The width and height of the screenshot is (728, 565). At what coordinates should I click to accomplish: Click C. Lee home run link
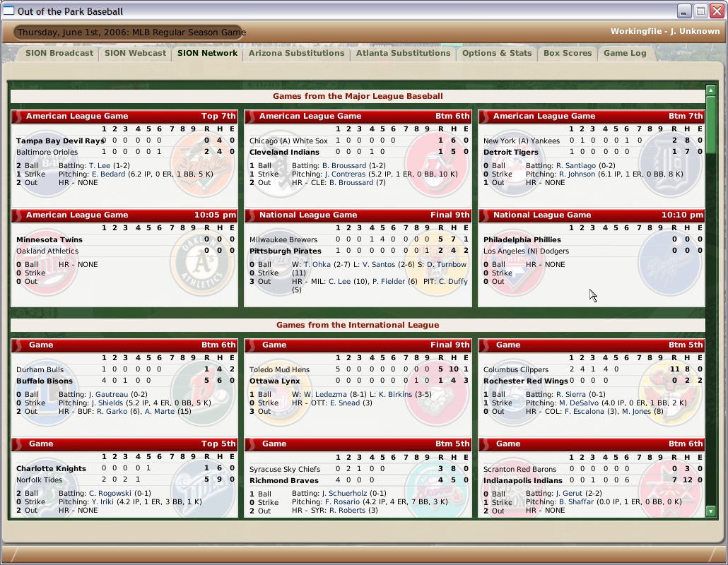(339, 281)
